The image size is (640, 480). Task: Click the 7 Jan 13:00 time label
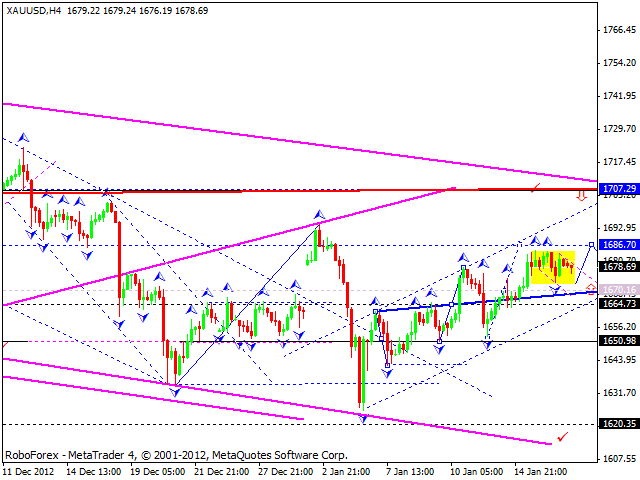(410, 471)
